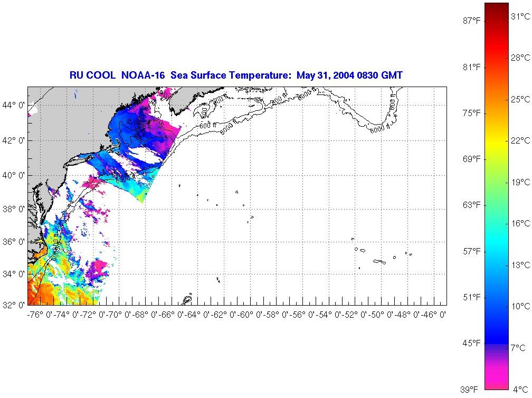Select the -48° 0' longitude label
The width and height of the screenshot is (532, 398).
(x=407, y=315)
